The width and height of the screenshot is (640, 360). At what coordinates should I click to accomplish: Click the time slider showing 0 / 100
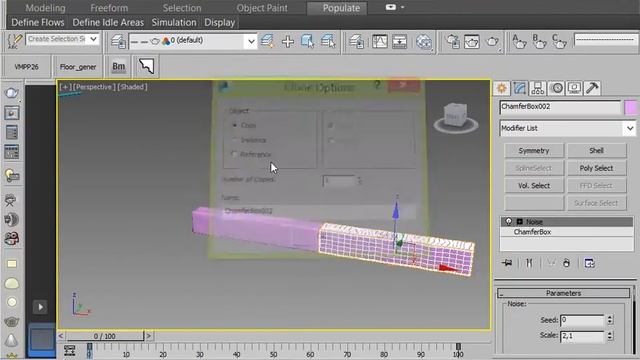click(104, 336)
